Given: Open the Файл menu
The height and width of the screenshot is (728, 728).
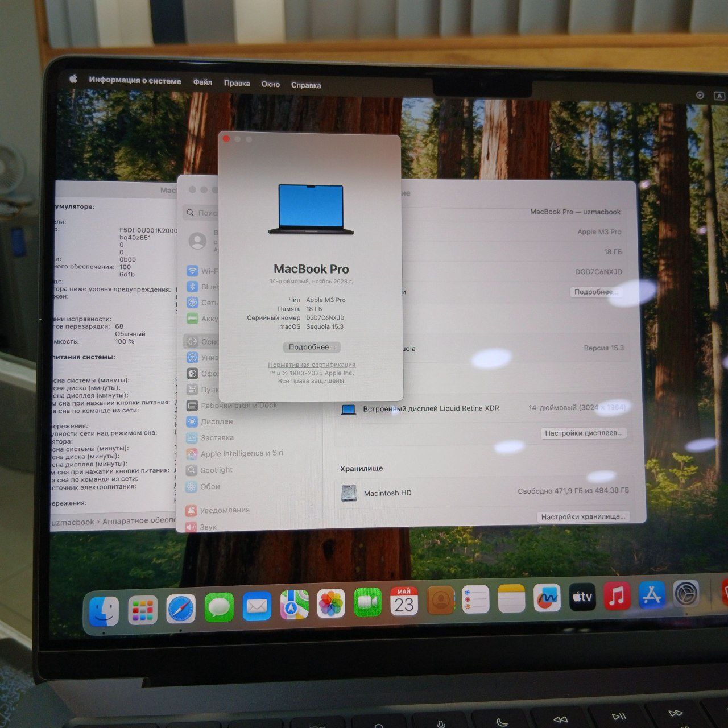Looking at the screenshot, I should click(202, 82).
